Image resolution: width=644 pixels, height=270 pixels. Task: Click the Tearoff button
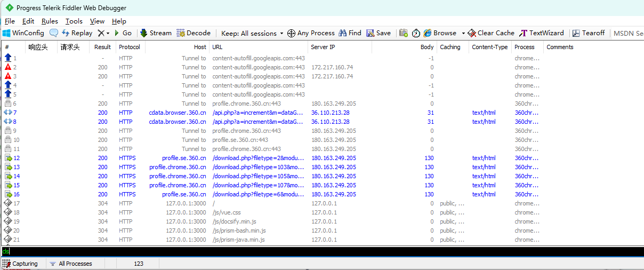pos(589,33)
